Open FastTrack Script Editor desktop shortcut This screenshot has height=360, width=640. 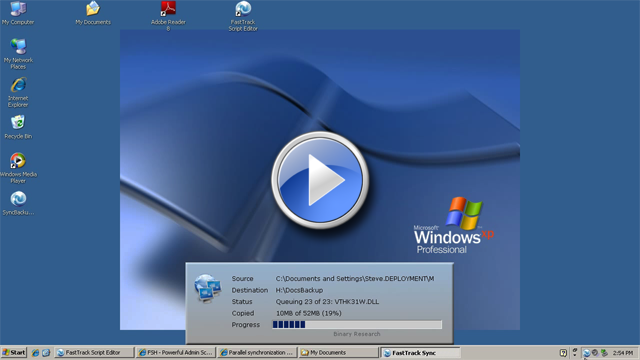(x=243, y=16)
